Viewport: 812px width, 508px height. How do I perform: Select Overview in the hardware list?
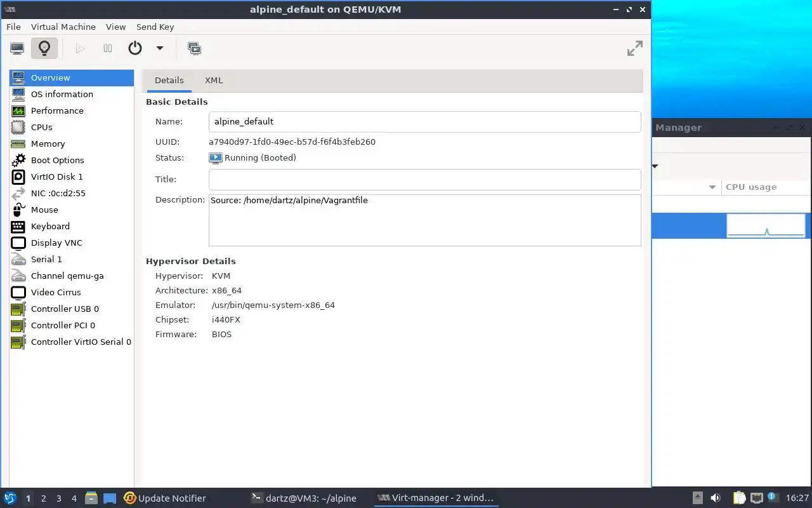(72, 77)
